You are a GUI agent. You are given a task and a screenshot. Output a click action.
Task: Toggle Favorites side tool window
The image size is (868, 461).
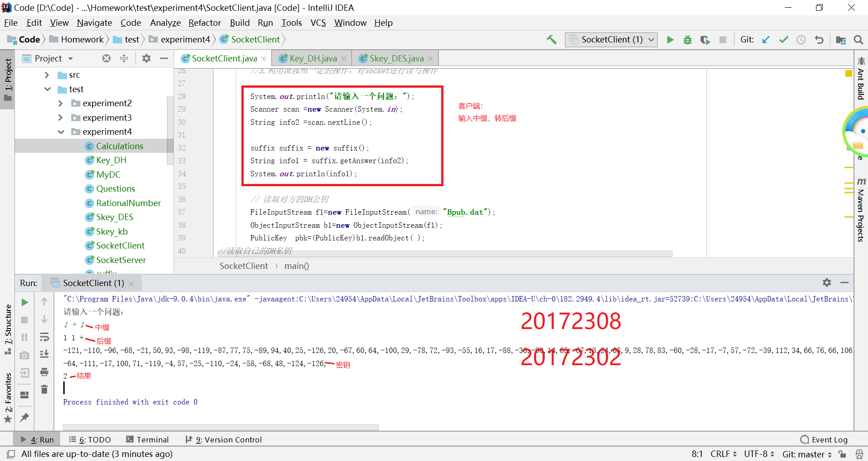8,398
